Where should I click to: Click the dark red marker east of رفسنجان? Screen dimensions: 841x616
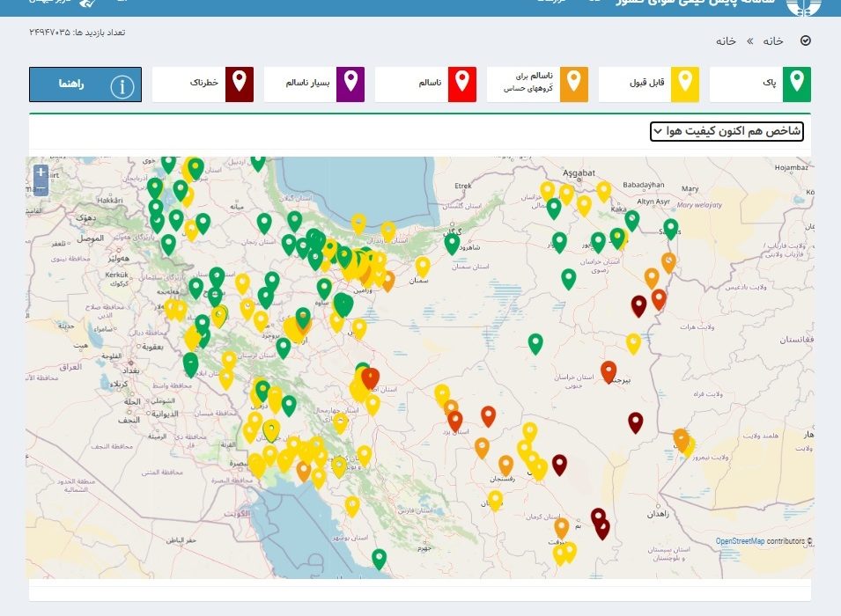point(559,464)
